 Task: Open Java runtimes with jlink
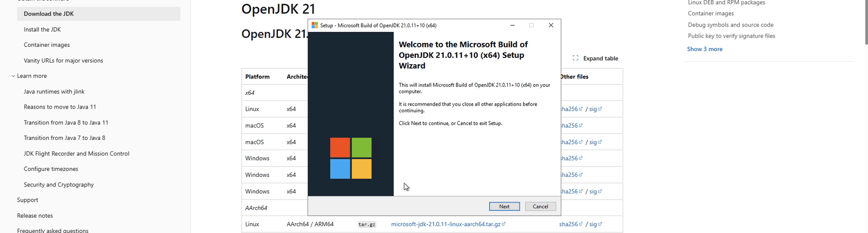pyautogui.click(x=54, y=92)
